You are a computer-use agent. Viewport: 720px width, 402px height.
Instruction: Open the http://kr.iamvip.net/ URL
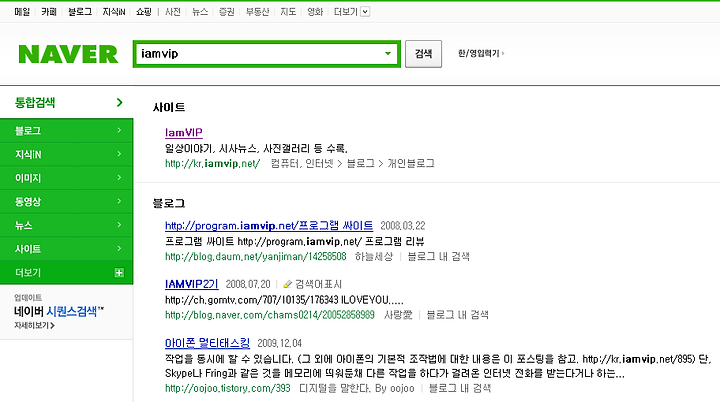(x=213, y=164)
